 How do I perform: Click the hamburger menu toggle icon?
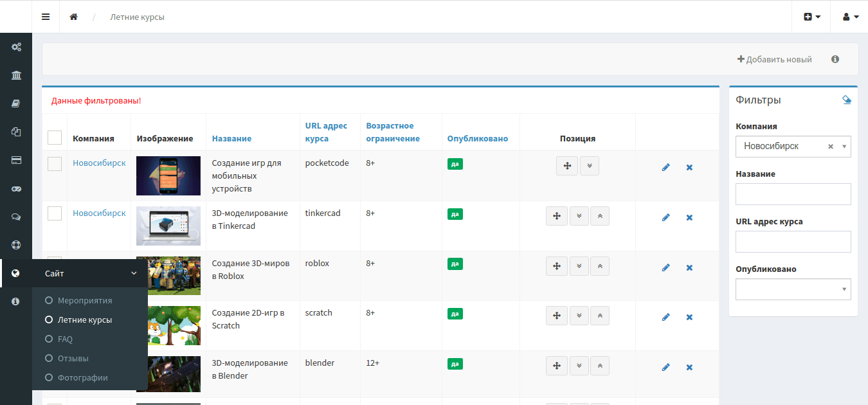46,17
